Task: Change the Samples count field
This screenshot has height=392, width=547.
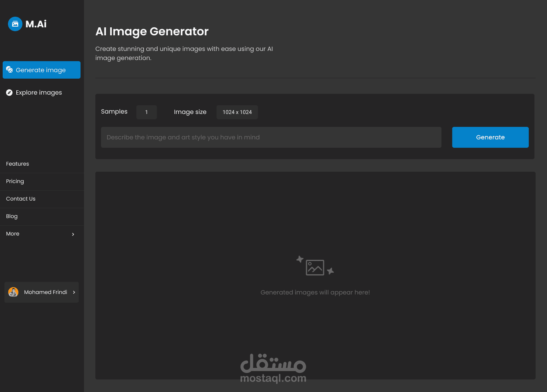Action: pos(147,112)
